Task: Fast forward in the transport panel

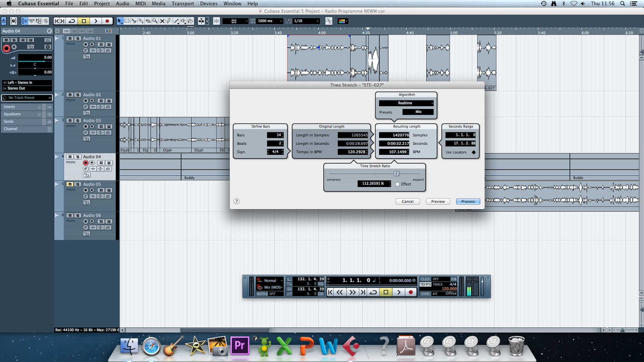Action: tap(353, 292)
